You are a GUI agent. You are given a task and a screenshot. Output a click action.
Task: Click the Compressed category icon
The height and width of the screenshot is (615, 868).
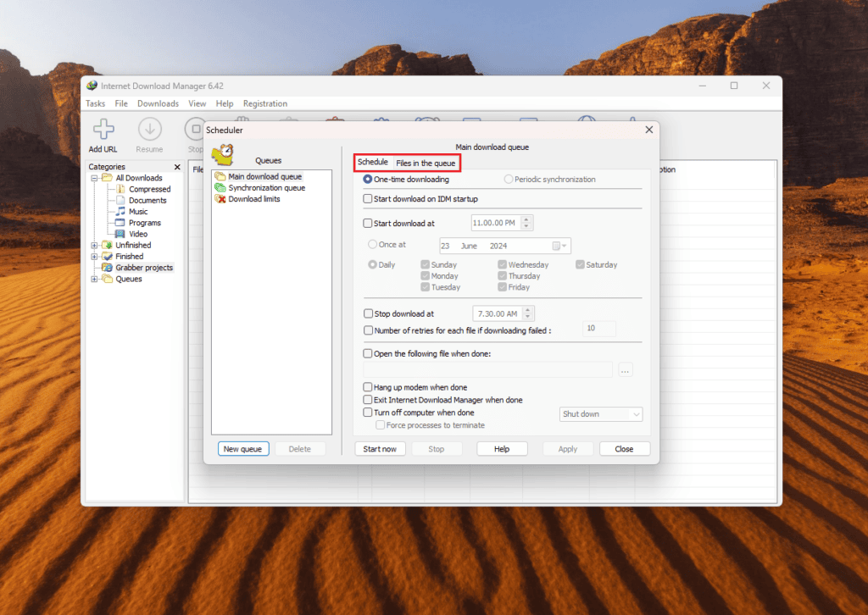pyautogui.click(x=120, y=189)
